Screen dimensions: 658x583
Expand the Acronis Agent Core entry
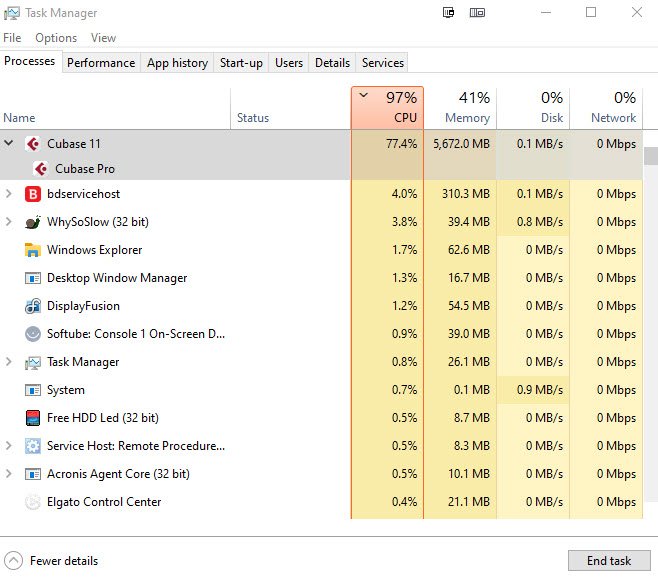[8, 473]
